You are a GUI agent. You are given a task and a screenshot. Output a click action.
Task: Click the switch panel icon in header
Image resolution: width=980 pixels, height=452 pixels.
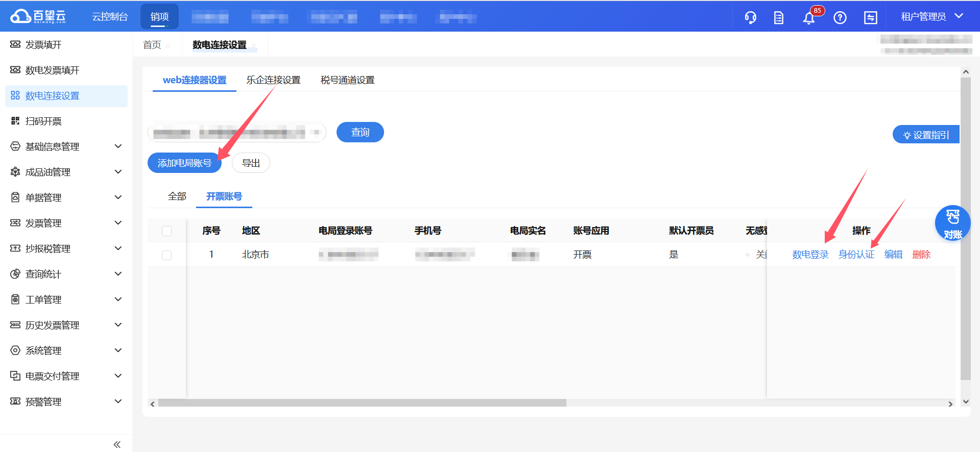[871, 18]
